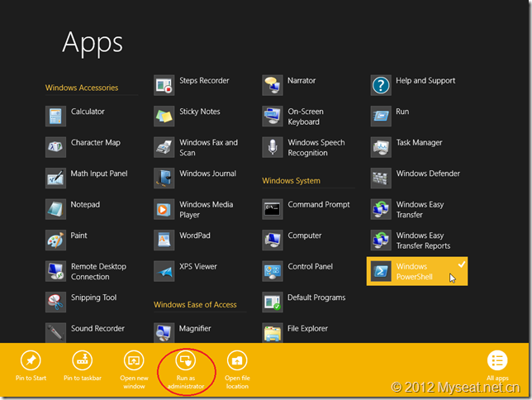Launch XPS Viewer icon

(164, 271)
